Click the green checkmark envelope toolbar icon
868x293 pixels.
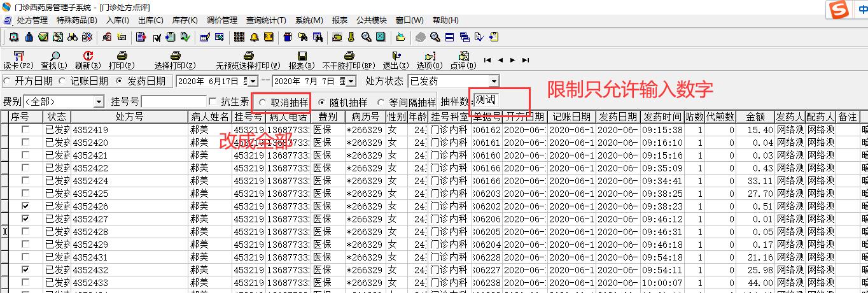[43, 37]
